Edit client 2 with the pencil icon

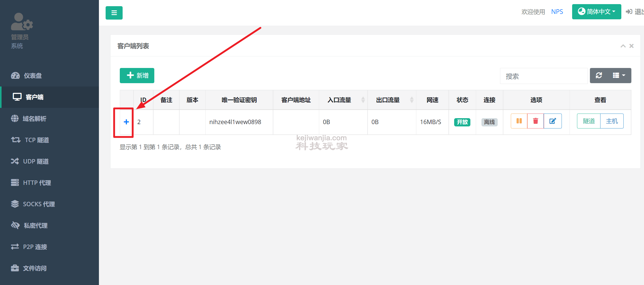pyautogui.click(x=553, y=121)
